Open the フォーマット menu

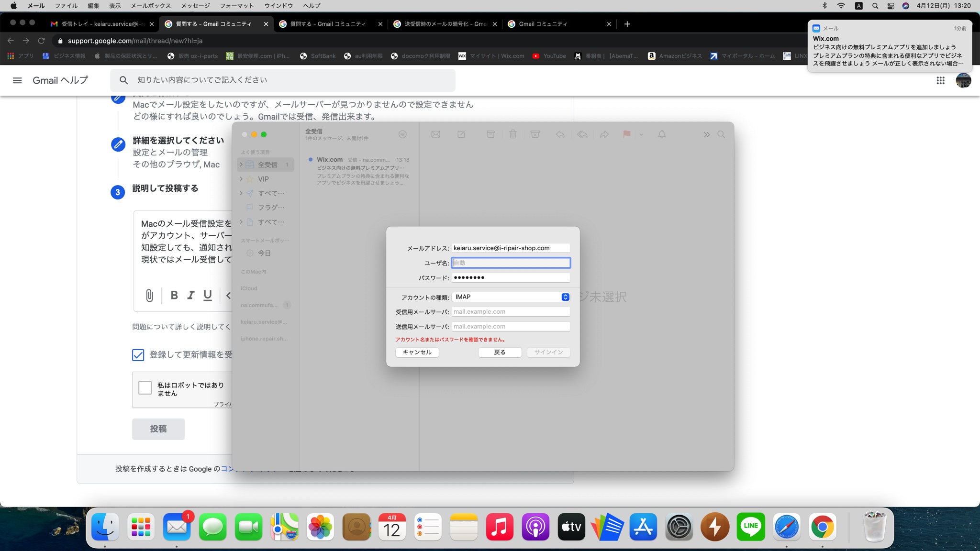coord(237,6)
